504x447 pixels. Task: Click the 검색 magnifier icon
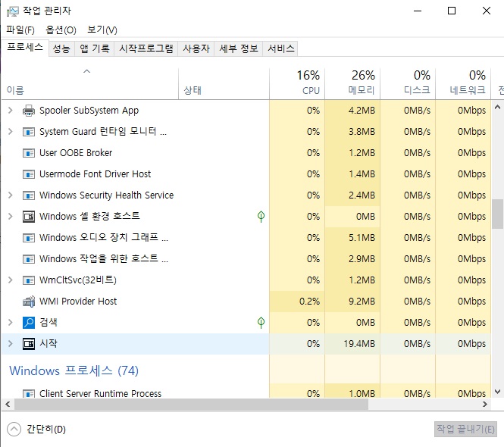pyautogui.click(x=29, y=323)
